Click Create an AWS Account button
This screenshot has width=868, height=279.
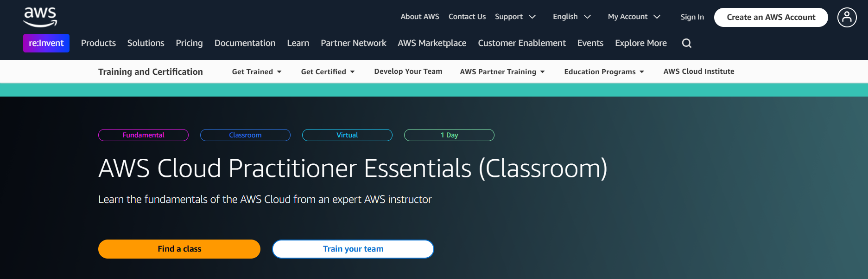[x=771, y=17]
